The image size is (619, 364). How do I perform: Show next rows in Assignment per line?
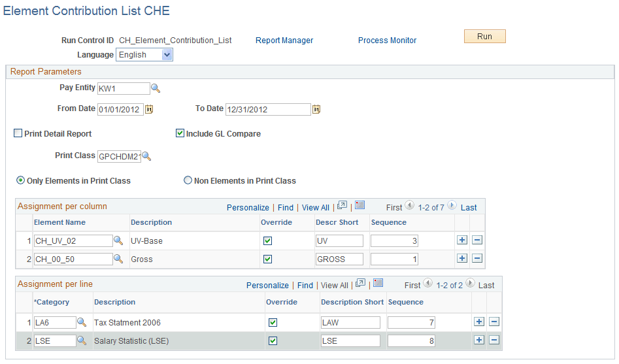point(470,283)
